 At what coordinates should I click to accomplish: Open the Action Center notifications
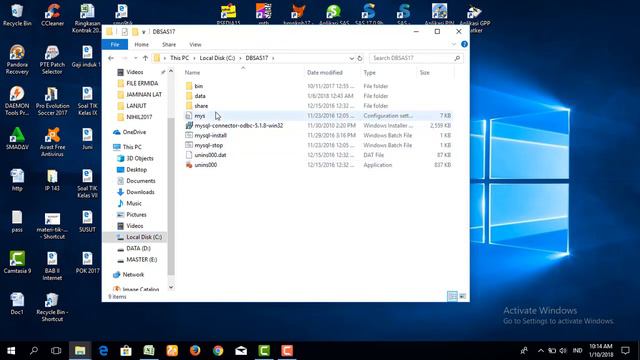point(625,351)
